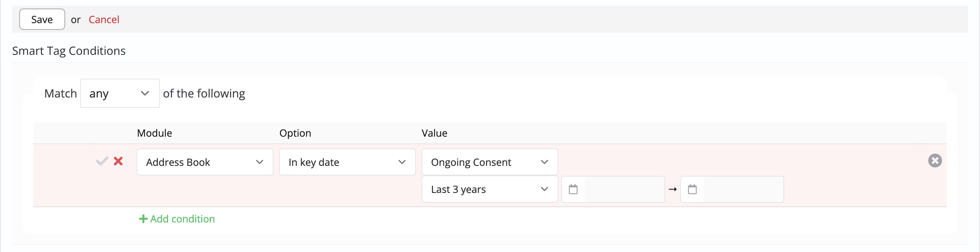This screenshot has height=252, width=980.
Task: Click the Save button
Action: pos(42,19)
